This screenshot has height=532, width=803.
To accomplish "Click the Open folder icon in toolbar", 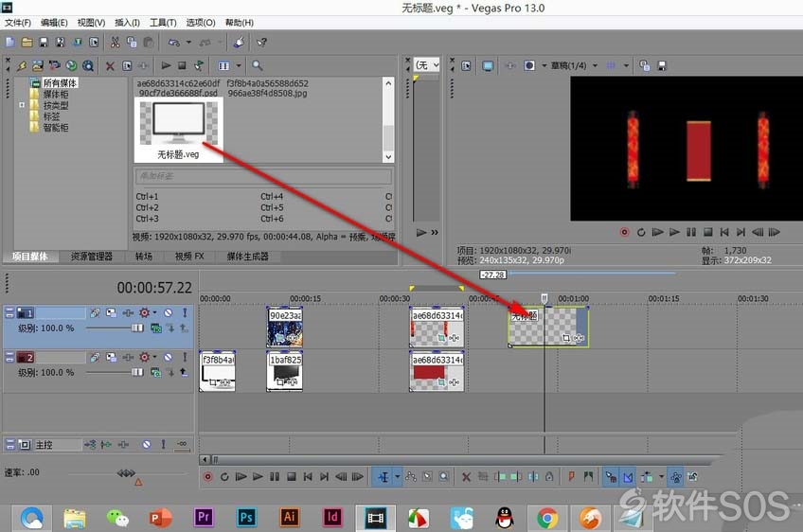I will pyautogui.click(x=27, y=43).
